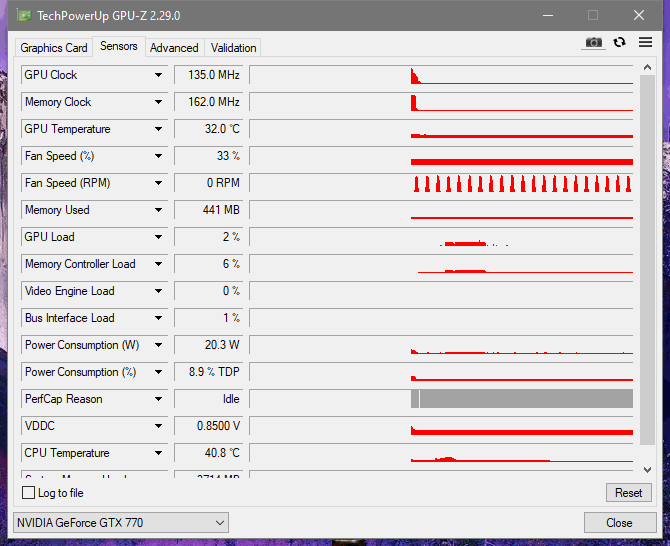Click the Reset button
This screenshot has height=546, width=670.
[x=628, y=493]
